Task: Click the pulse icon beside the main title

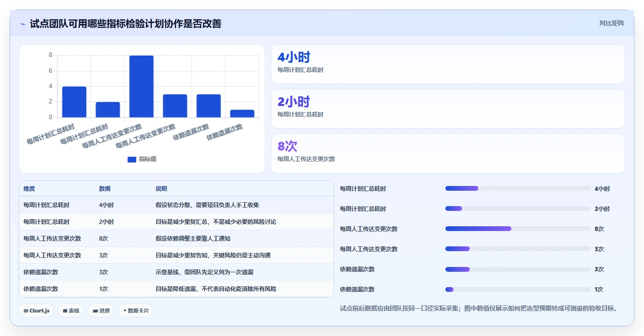Action: tap(23, 24)
